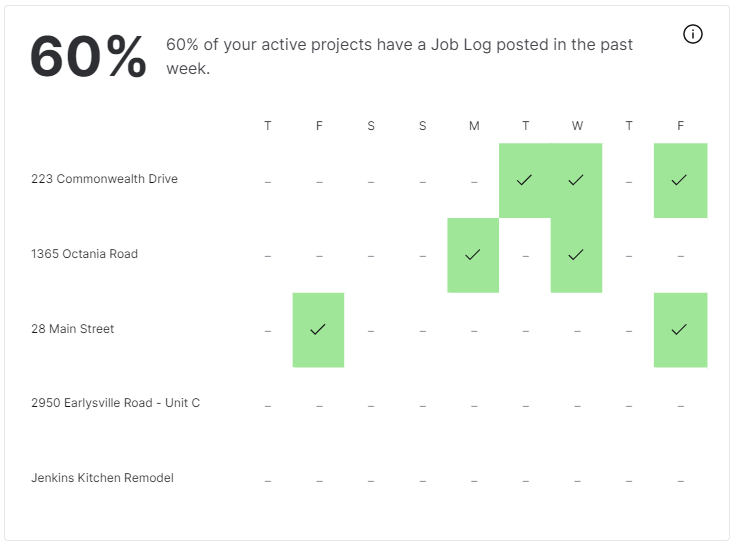
Task: Select the W Wednesday column header
Action: coord(577,126)
